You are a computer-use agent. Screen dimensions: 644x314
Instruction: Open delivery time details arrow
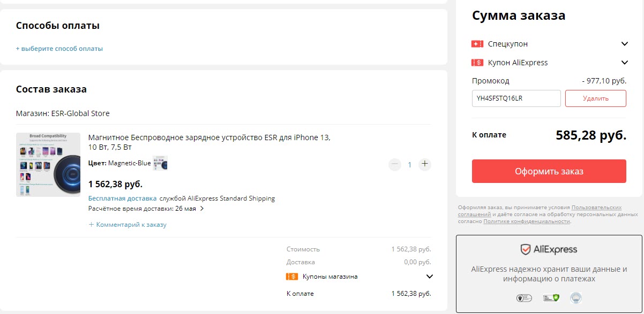(x=202, y=209)
